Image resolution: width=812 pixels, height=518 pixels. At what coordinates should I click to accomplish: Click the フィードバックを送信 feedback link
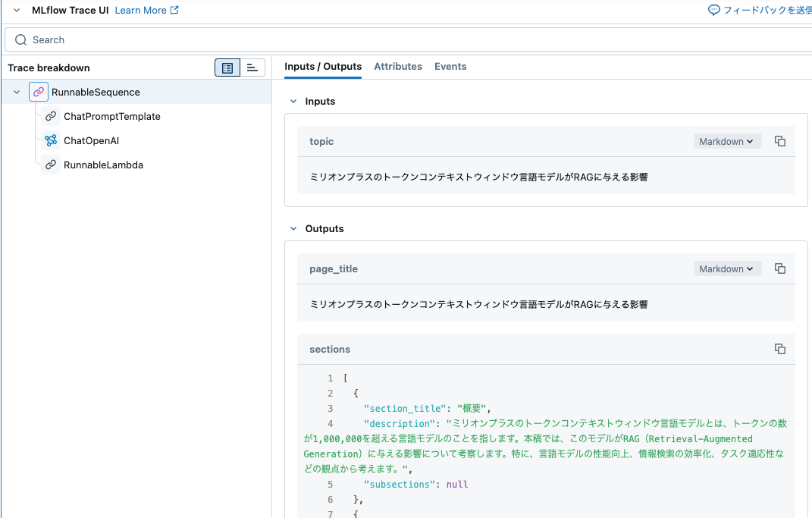(x=766, y=9)
